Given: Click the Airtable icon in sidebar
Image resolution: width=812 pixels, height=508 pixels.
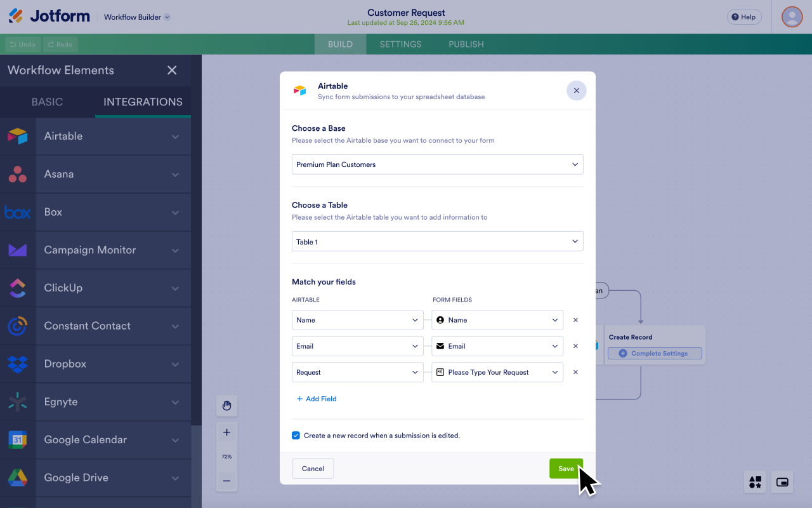Looking at the screenshot, I should point(18,136).
